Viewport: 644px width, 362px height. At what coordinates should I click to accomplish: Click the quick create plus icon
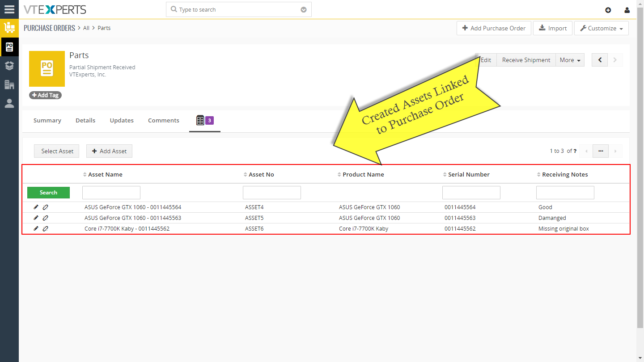pyautogui.click(x=608, y=10)
